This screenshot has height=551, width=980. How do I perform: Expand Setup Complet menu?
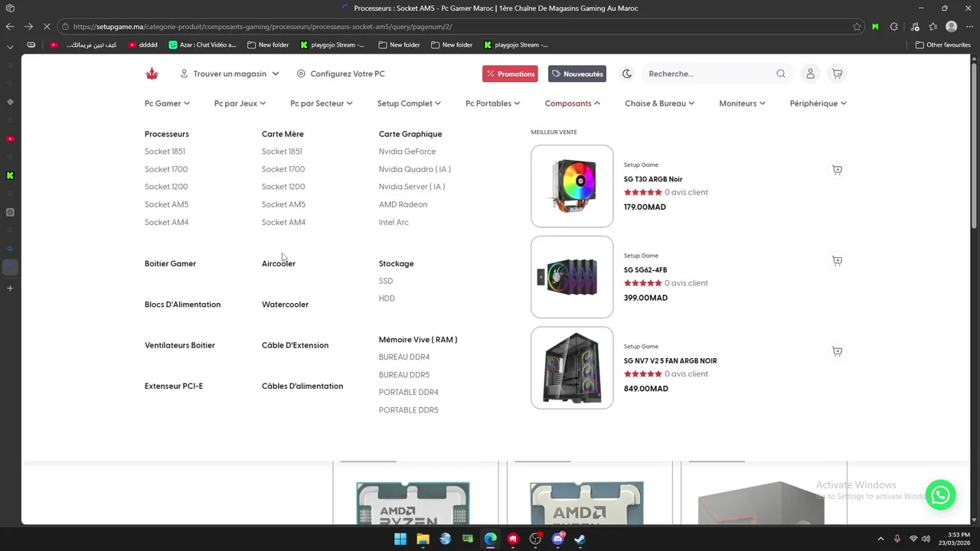click(x=409, y=103)
